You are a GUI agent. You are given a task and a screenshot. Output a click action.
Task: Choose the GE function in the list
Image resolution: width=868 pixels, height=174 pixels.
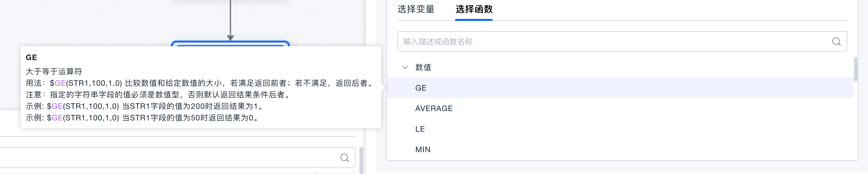[x=421, y=88]
